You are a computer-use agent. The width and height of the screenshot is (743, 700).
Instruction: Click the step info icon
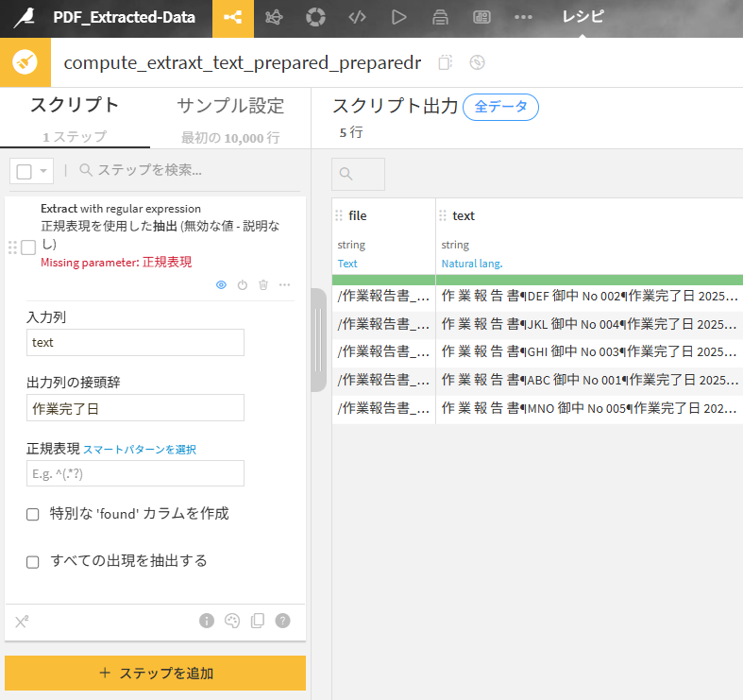207,621
